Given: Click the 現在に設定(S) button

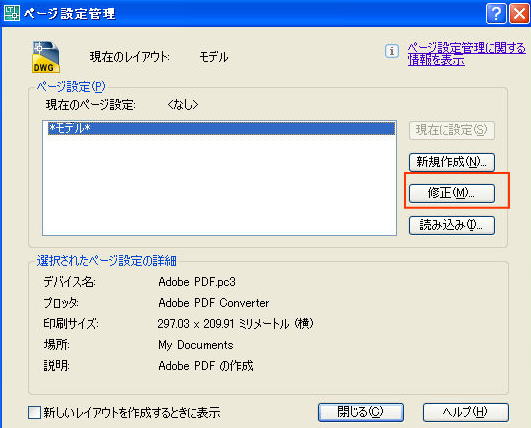Looking at the screenshot, I should [452, 130].
